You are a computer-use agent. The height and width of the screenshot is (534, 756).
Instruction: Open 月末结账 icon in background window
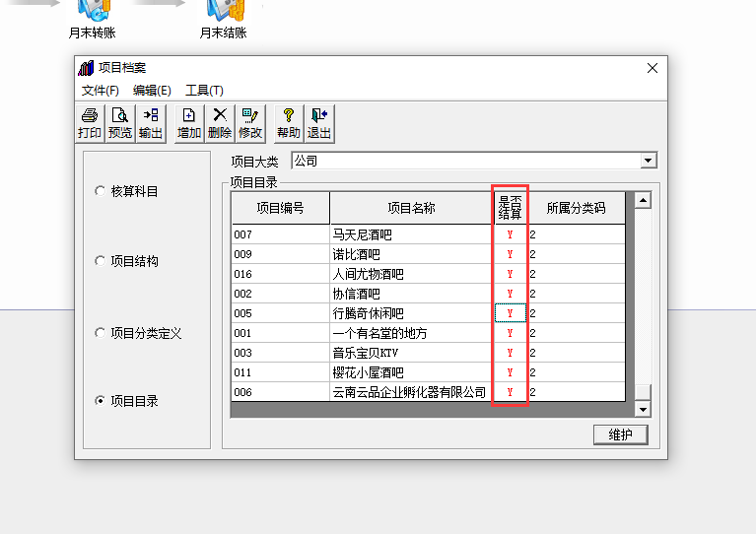click(x=223, y=20)
